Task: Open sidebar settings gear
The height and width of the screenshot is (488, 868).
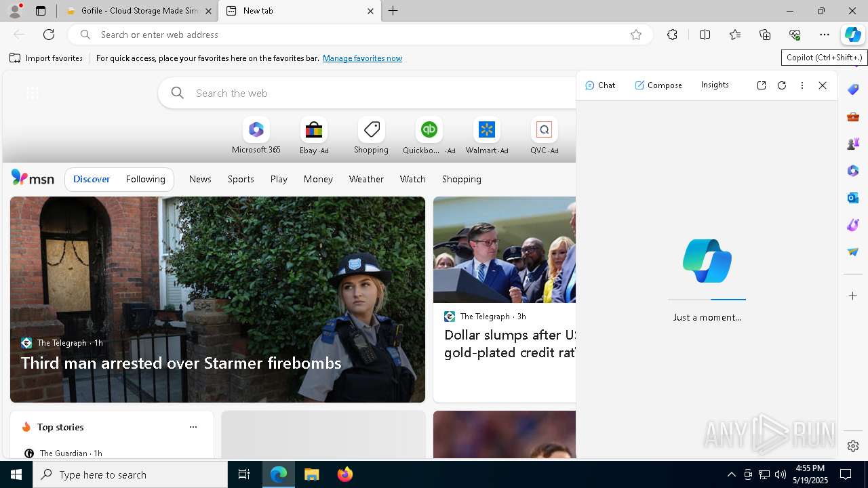Action: tap(853, 446)
